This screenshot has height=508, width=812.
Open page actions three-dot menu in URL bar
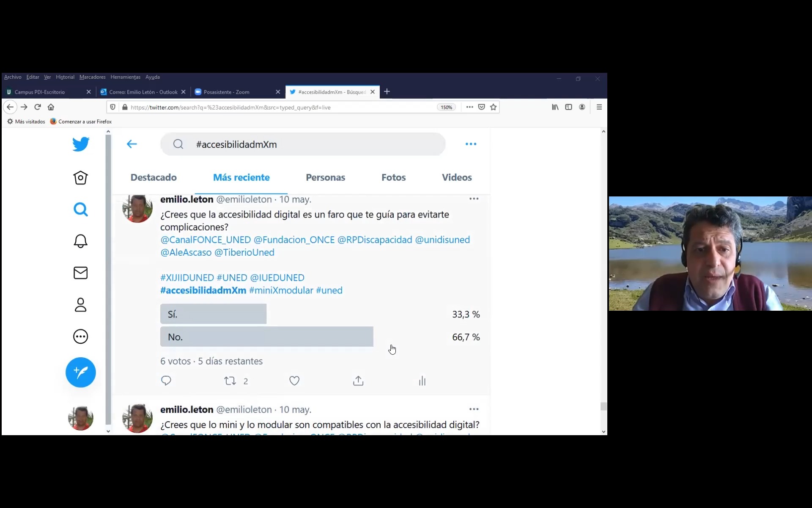coord(469,107)
